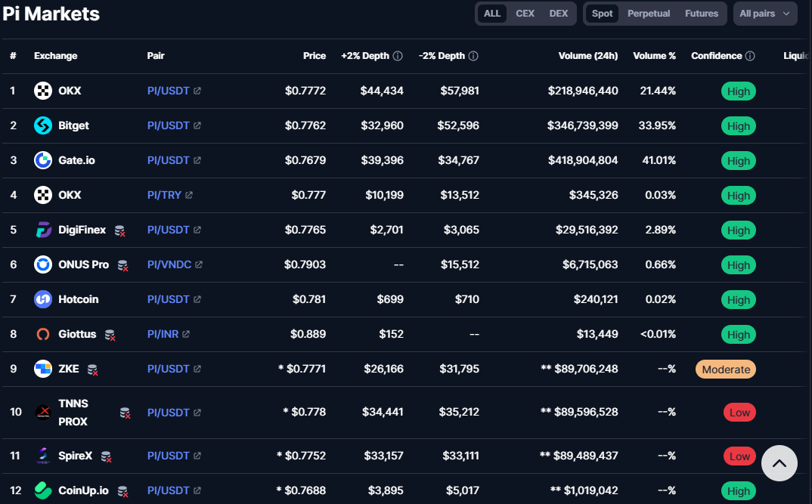Click the no-reserves icon beside SpireX
Image resolution: width=812 pixels, height=504 pixels.
pyautogui.click(x=106, y=457)
